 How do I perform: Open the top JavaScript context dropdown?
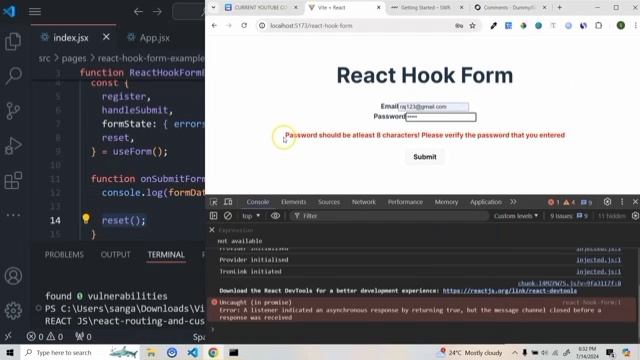[251, 216]
